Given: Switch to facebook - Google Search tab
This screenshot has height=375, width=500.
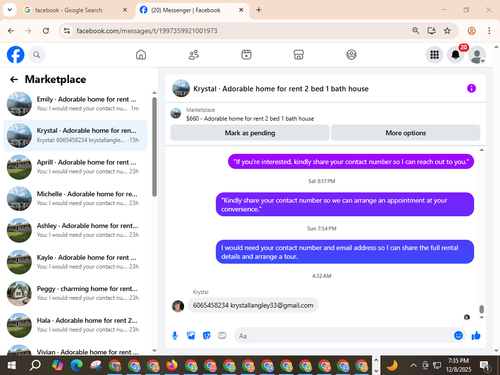Looking at the screenshot, I should 68,10.
